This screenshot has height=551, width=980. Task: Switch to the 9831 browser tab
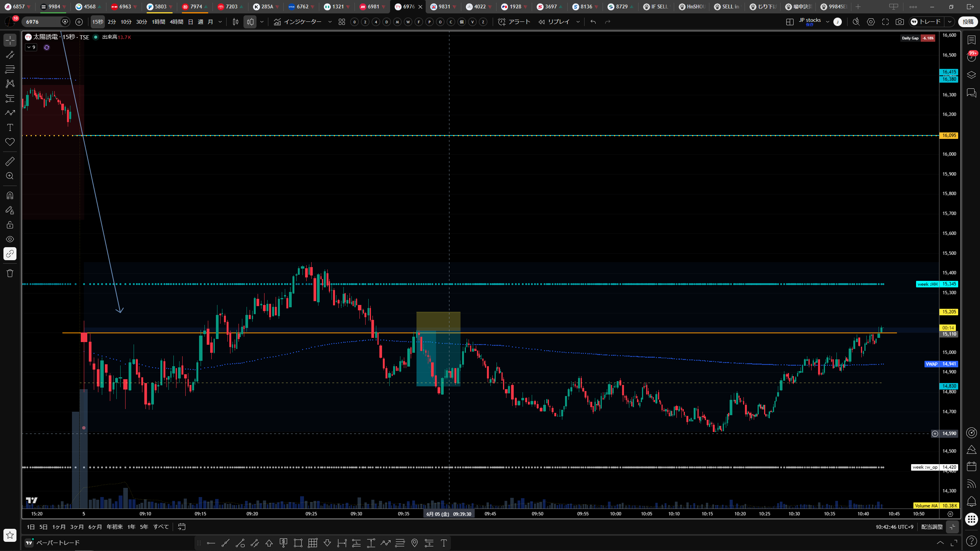click(444, 7)
